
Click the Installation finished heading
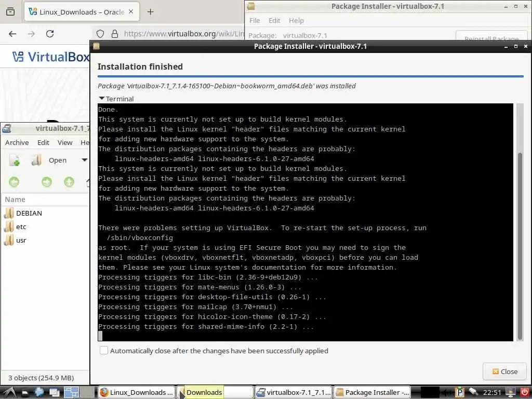pyautogui.click(x=140, y=66)
